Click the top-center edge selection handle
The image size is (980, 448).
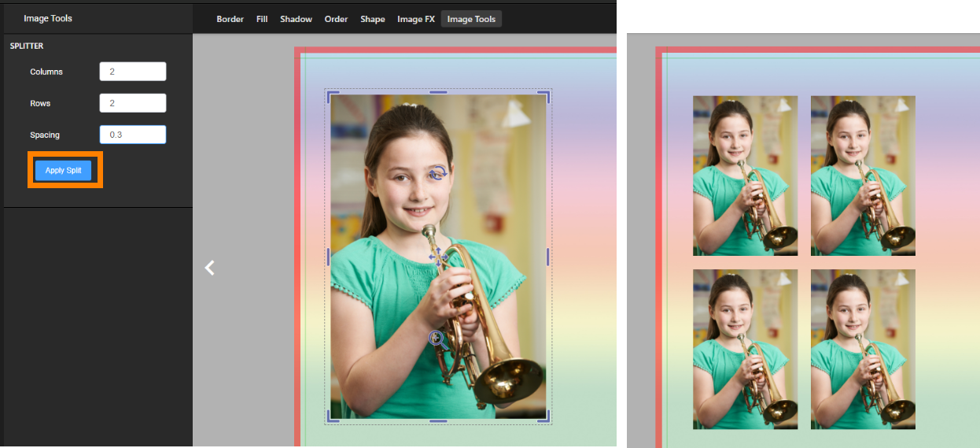438,92
